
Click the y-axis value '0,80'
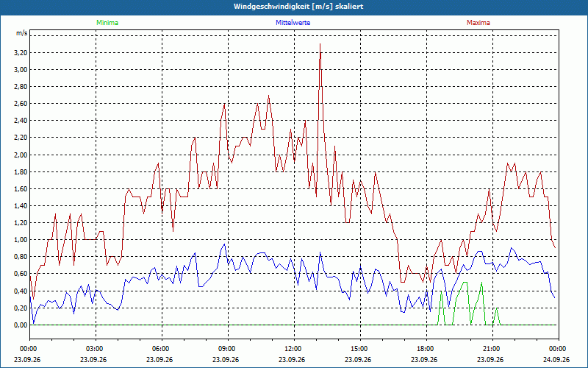coord(21,257)
